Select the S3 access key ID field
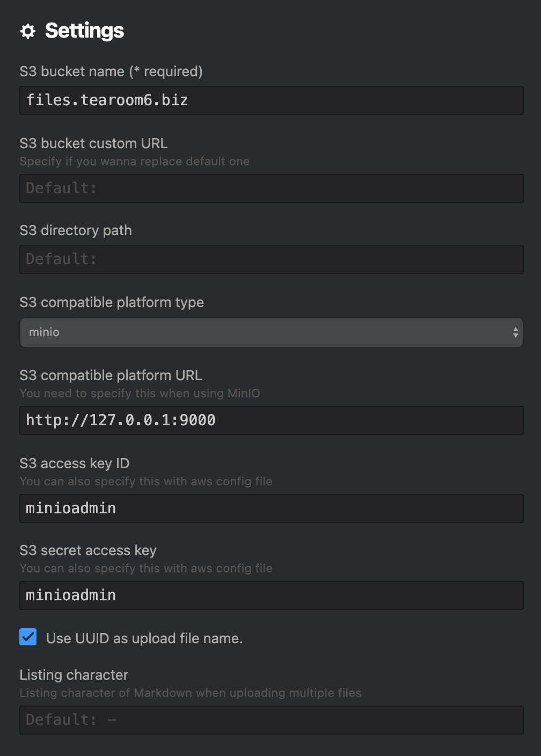This screenshot has width=541, height=756. [272, 508]
